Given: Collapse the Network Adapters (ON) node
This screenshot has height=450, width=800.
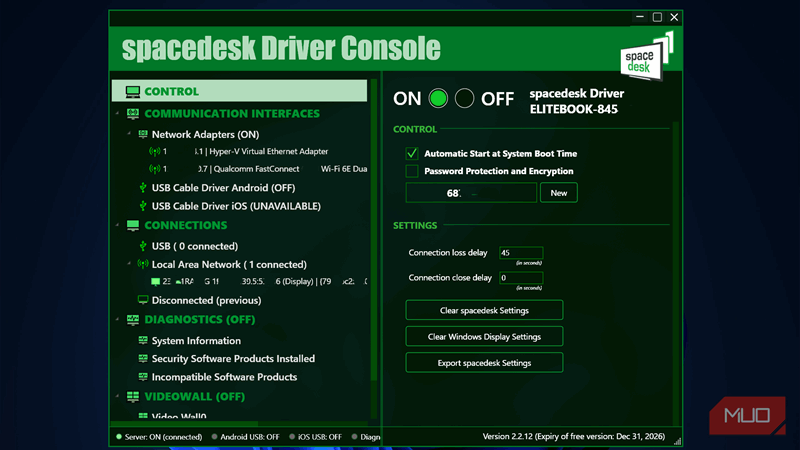Looking at the screenshot, I should pyautogui.click(x=129, y=134).
